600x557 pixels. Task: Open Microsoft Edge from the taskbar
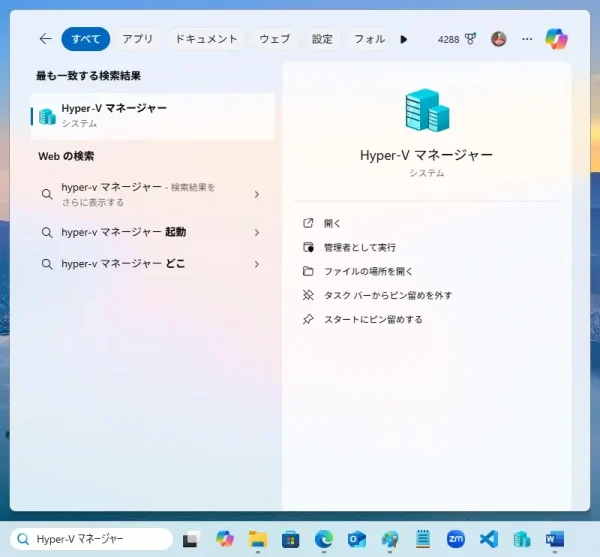point(324,539)
